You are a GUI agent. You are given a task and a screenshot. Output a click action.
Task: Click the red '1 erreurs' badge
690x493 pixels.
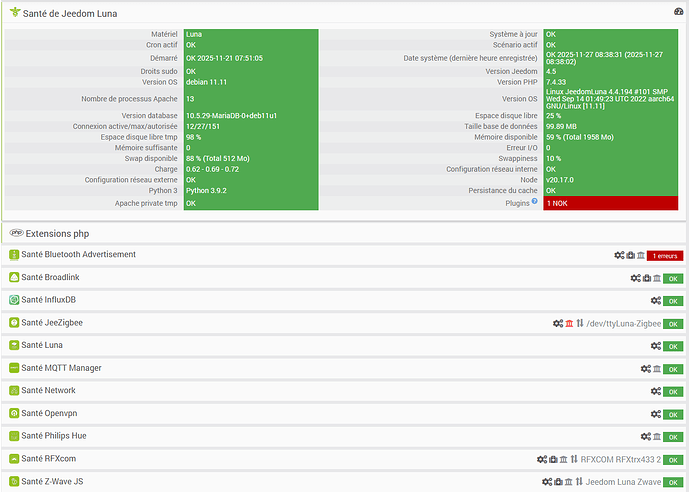pyautogui.click(x=664, y=256)
